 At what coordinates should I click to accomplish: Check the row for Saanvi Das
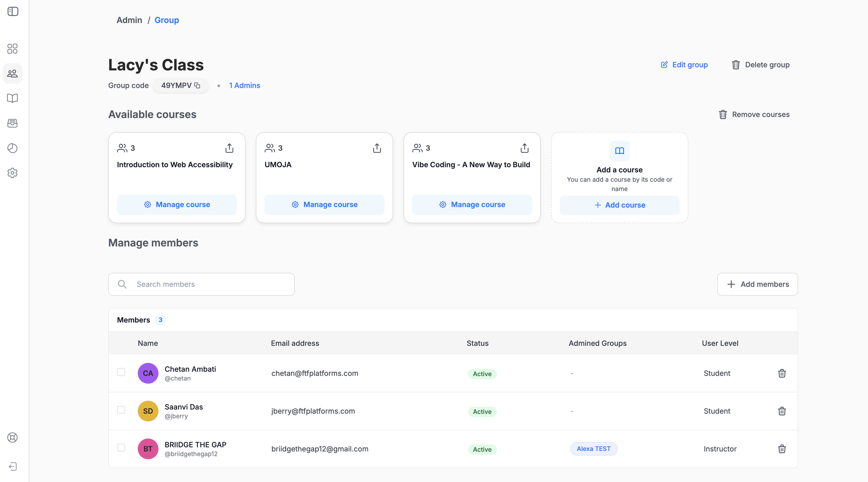[121, 410]
